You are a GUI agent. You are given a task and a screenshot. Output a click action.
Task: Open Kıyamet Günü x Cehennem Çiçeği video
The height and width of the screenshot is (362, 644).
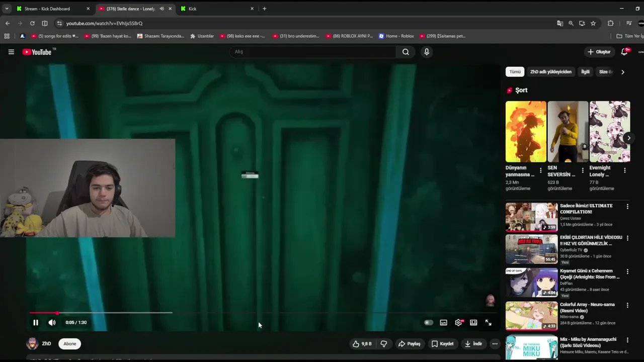click(531, 283)
